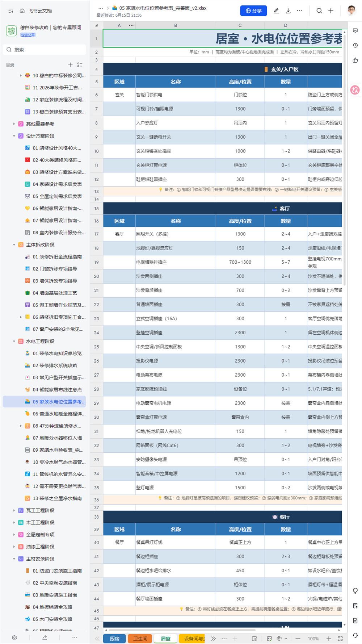
Task: Click the thumbs-up like icon
Action: [x=355, y=60]
